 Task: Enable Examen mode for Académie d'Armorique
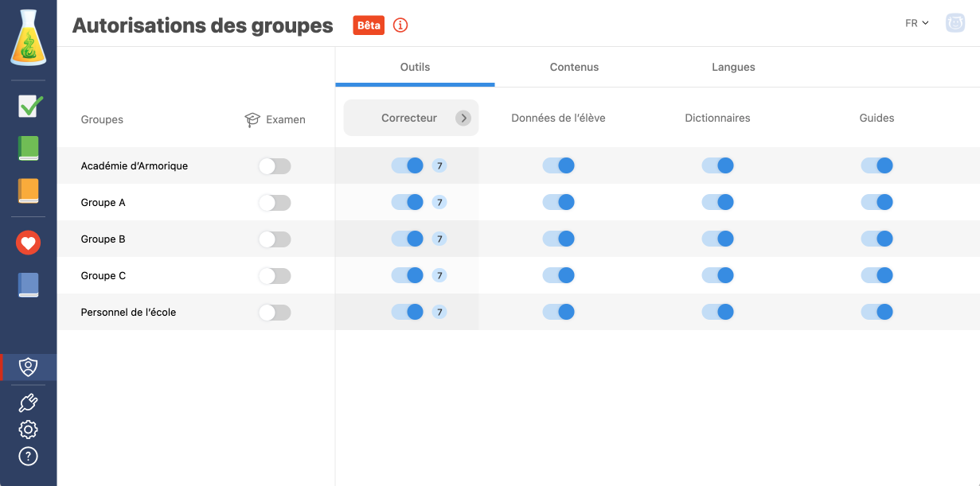tap(275, 166)
